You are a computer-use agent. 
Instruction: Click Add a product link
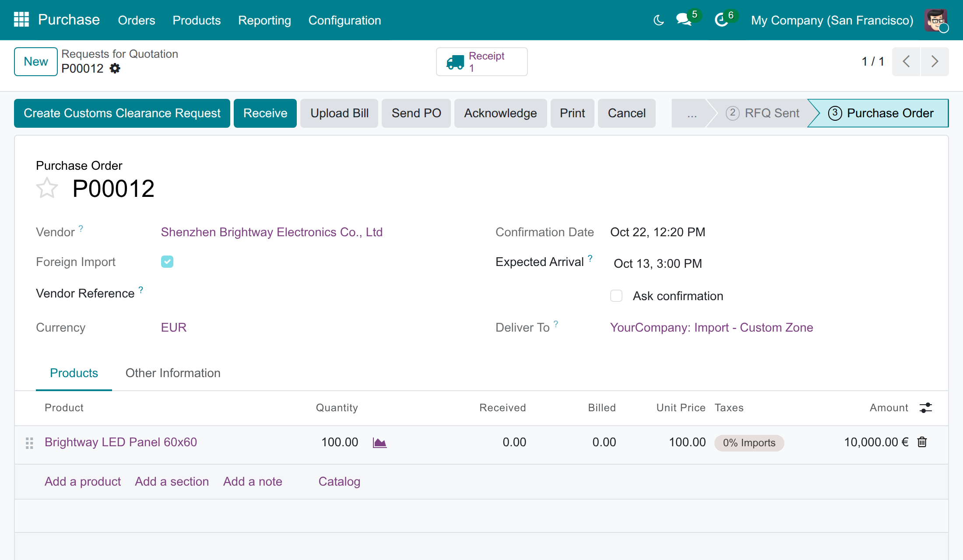pos(83,482)
